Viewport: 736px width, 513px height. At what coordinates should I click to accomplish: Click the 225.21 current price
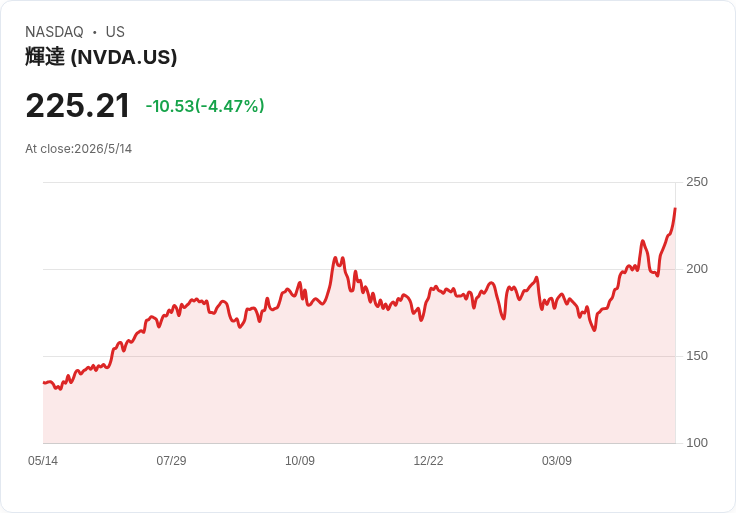coord(77,106)
